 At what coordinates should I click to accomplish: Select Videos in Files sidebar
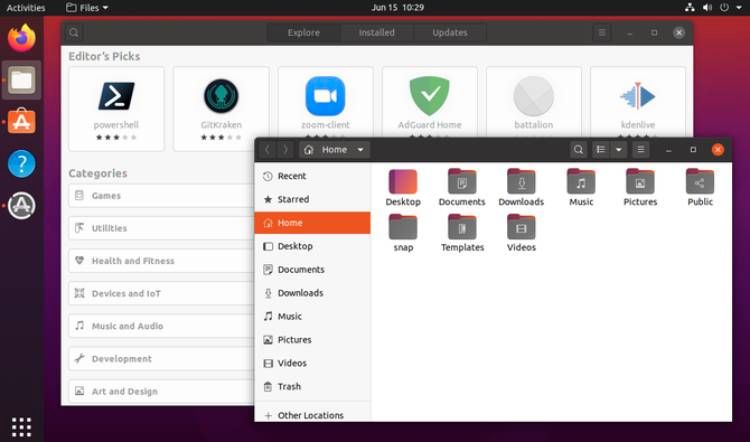(x=312, y=363)
